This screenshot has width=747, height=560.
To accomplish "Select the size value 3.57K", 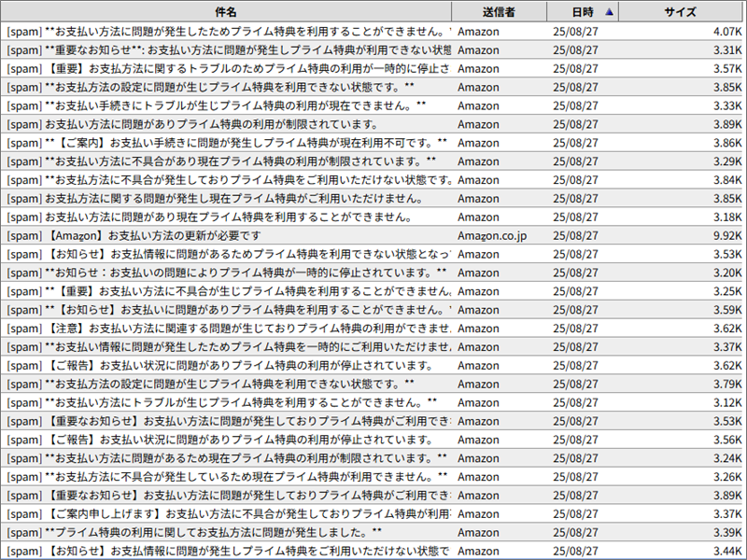I will 727,68.
